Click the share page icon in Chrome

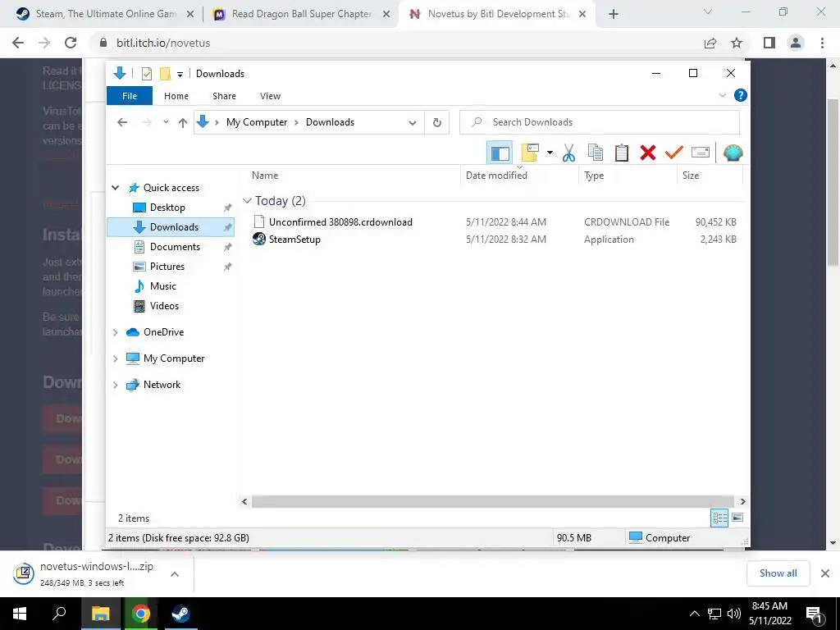point(710,43)
